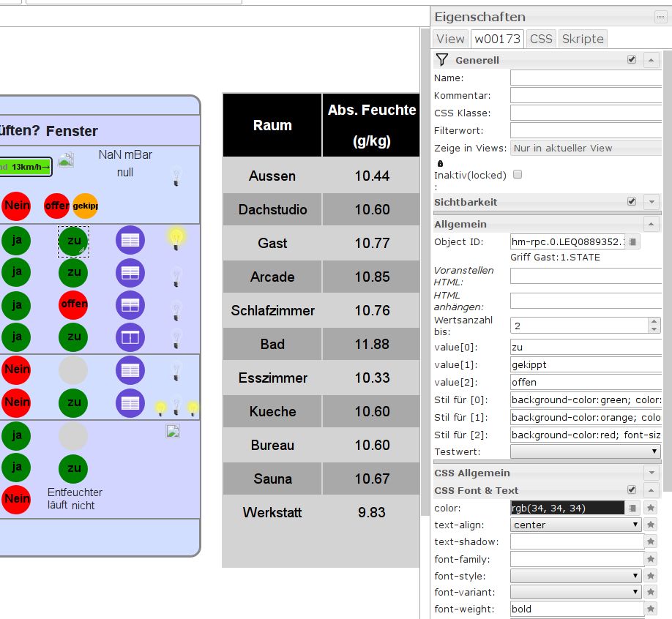672x619 pixels.
Task: Click the selected green 'zu' window indicator
Action: [73, 240]
